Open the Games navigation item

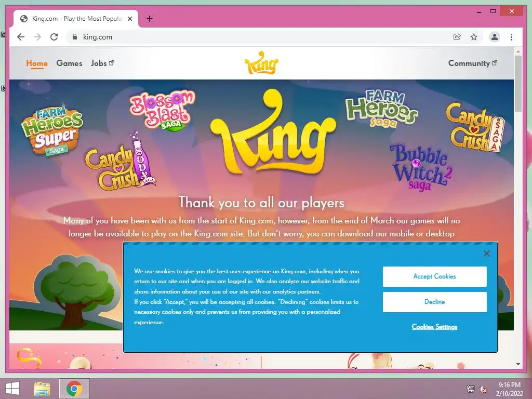pyautogui.click(x=69, y=63)
